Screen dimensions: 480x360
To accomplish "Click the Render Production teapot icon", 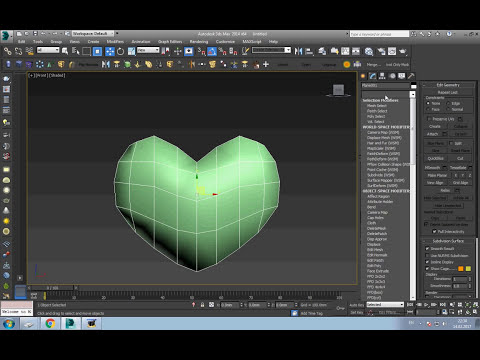I will coord(403,51).
